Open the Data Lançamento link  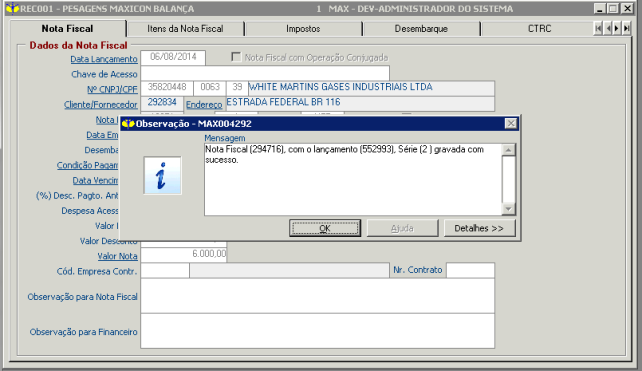coord(104,59)
